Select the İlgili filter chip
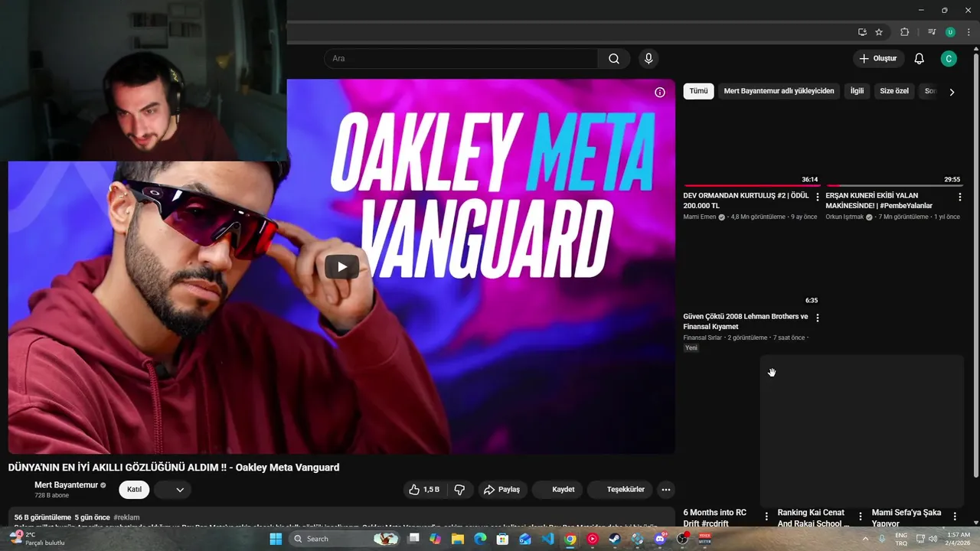Viewport: 980px width, 551px height. (857, 91)
